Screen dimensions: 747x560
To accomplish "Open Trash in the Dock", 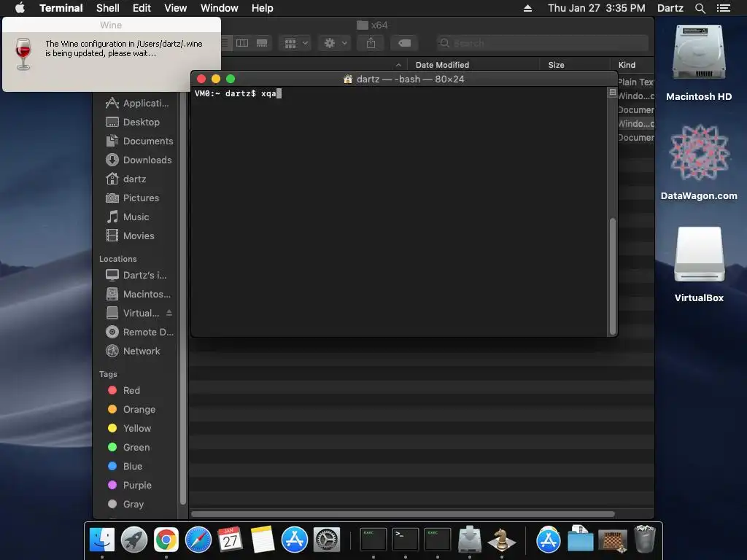I will [645, 539].
